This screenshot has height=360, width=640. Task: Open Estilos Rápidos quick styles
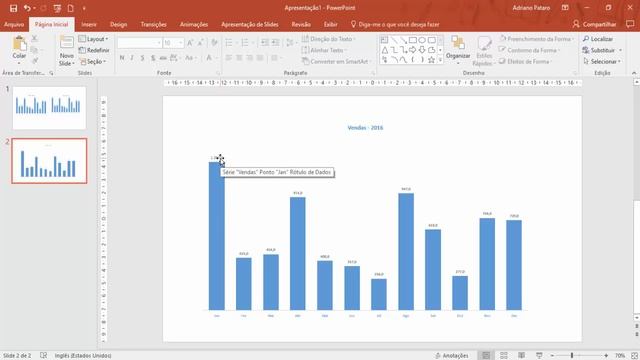pos(484,51)
